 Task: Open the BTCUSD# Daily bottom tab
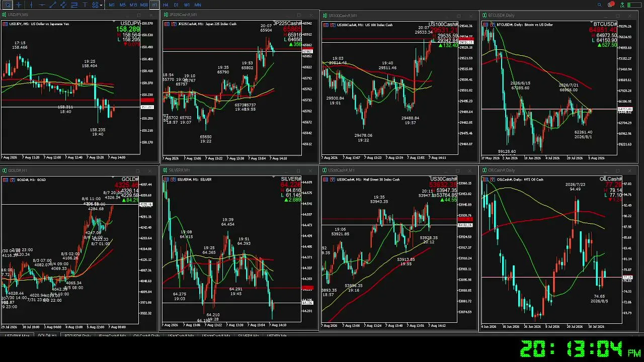[x=77, y=335]
